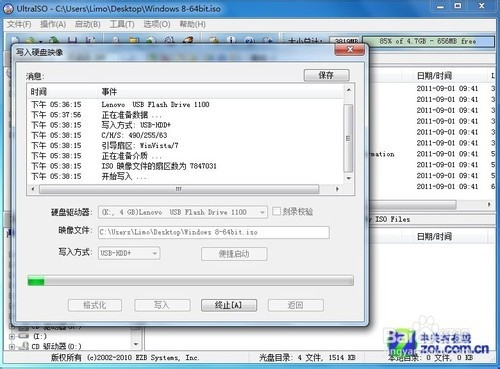Select the 引导扇区: WinVista/7 log row
500x369 pixels.
click(x=185, y=146)
